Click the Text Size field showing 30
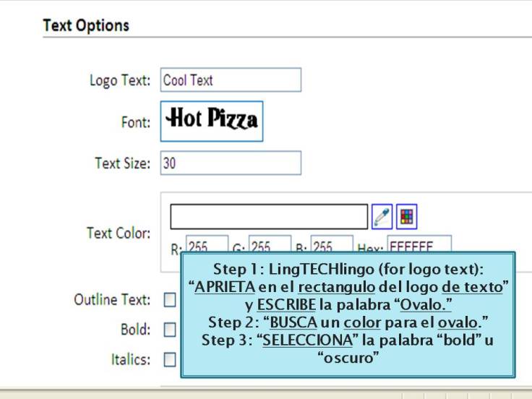This screenshot has height=399, width=532. coord(230,163)
